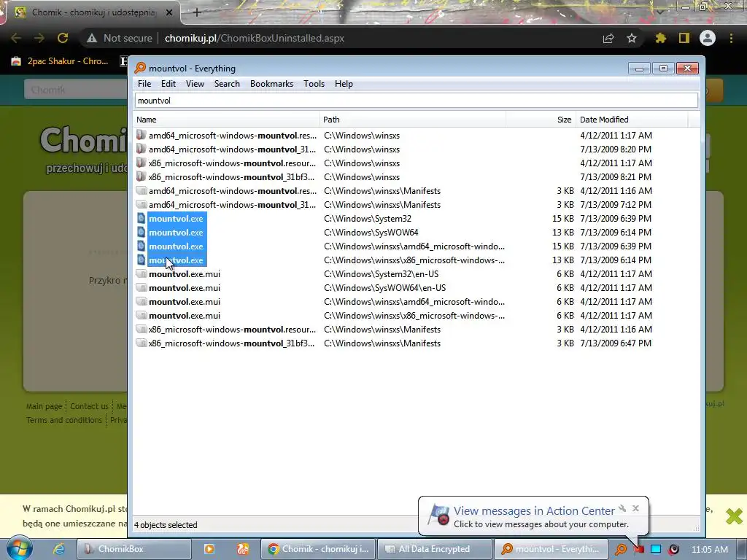Close the Chomik Chrome tab
This screenshot has width=747, height=560.
pyautogui.click(x=169, y=12)
